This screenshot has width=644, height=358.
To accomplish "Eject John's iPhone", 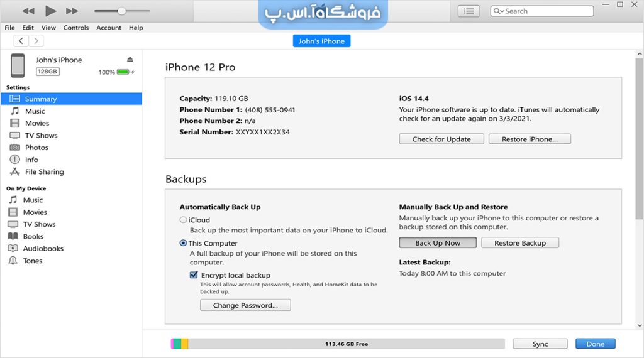I will pyautogui.click(x=130, y=59).
